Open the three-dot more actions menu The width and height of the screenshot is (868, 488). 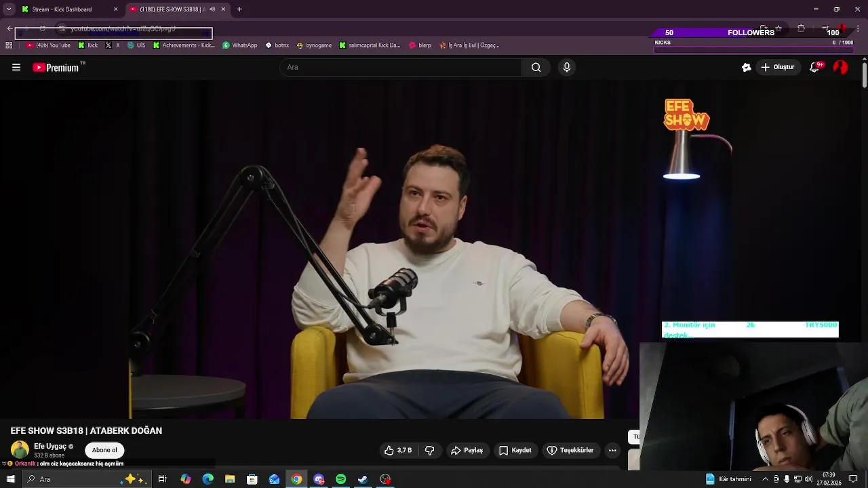(612, 450)
